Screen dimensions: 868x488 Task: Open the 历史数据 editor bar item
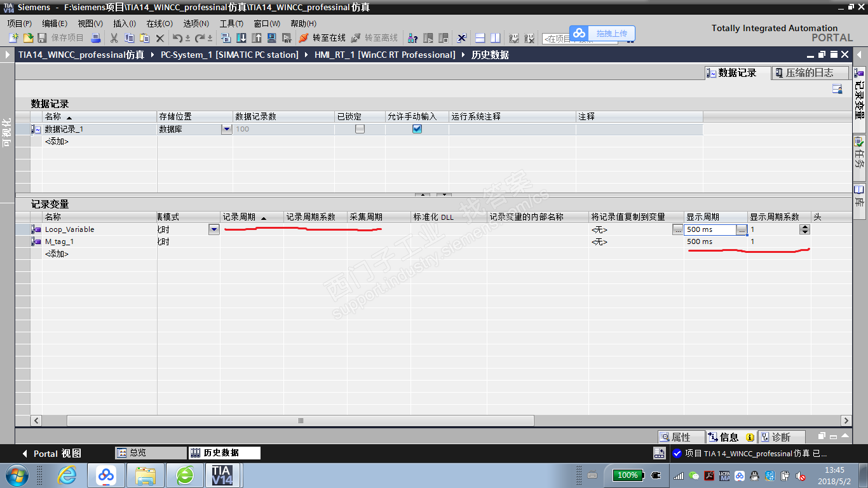pos(224,453)
